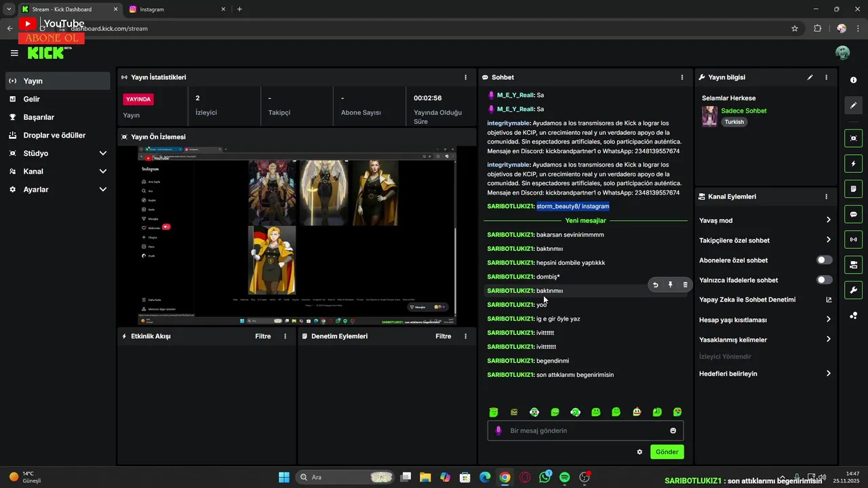Click in the Bir mesaj gönderin field

[x=585, y=430]
